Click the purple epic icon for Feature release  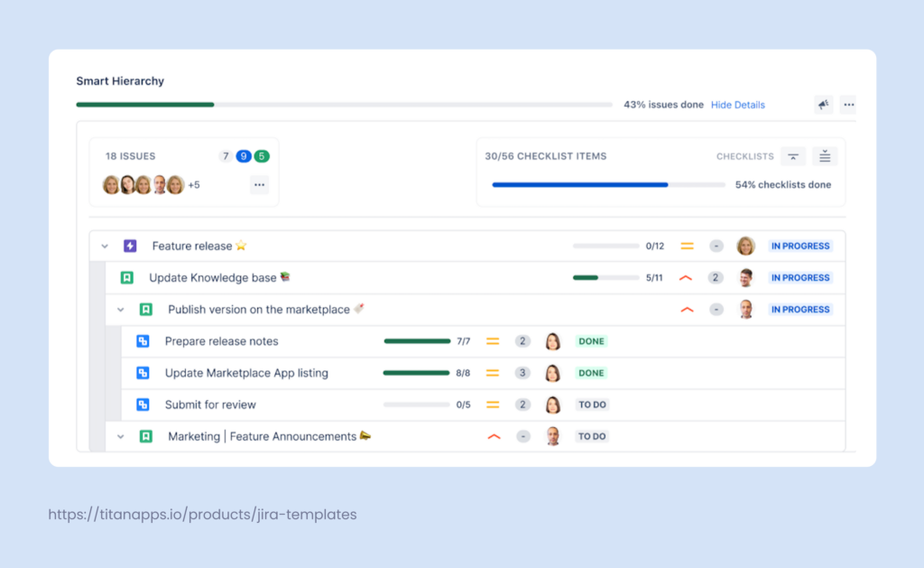pyautogui.click(x=130, y=246)
